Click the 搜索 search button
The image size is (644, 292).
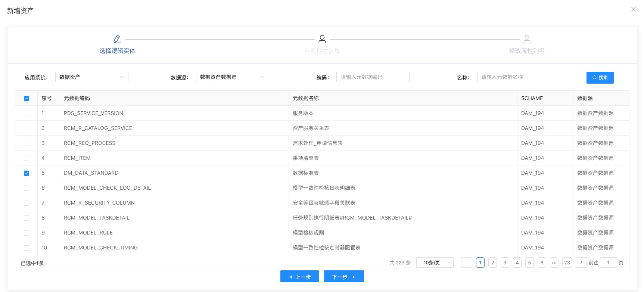pos(600,78)
